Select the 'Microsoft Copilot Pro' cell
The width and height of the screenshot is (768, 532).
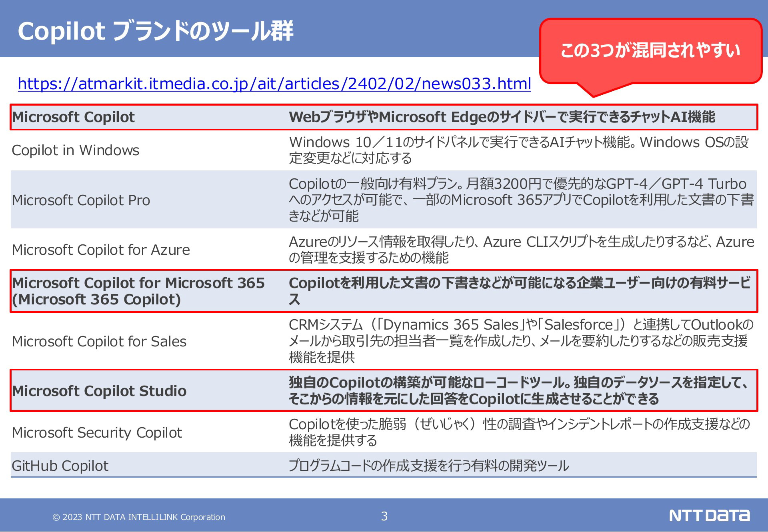81,200
